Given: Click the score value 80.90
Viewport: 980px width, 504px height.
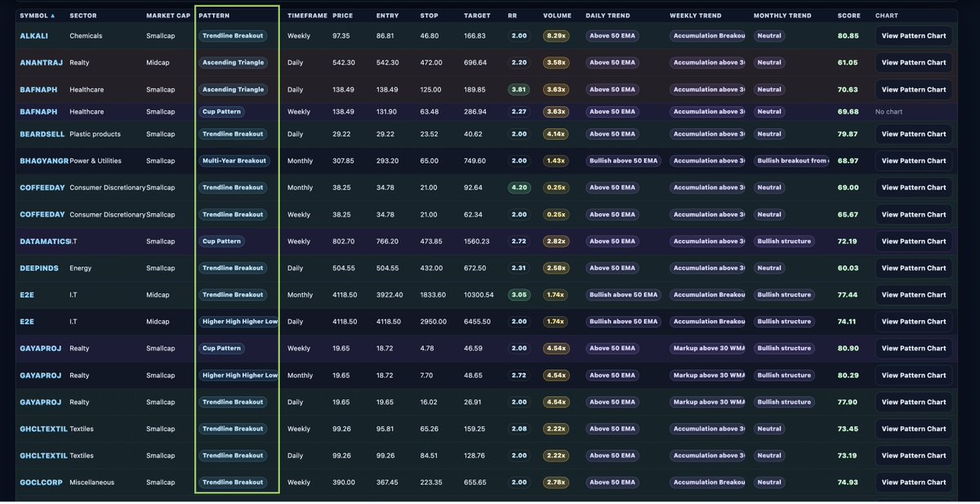Looking at the screenshot, I should tap(848, 349).
